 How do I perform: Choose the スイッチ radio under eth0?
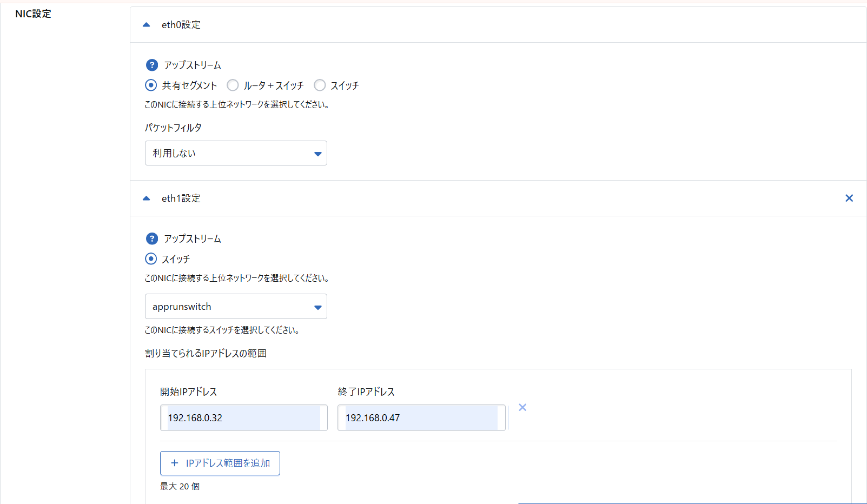tap(320, 85)
